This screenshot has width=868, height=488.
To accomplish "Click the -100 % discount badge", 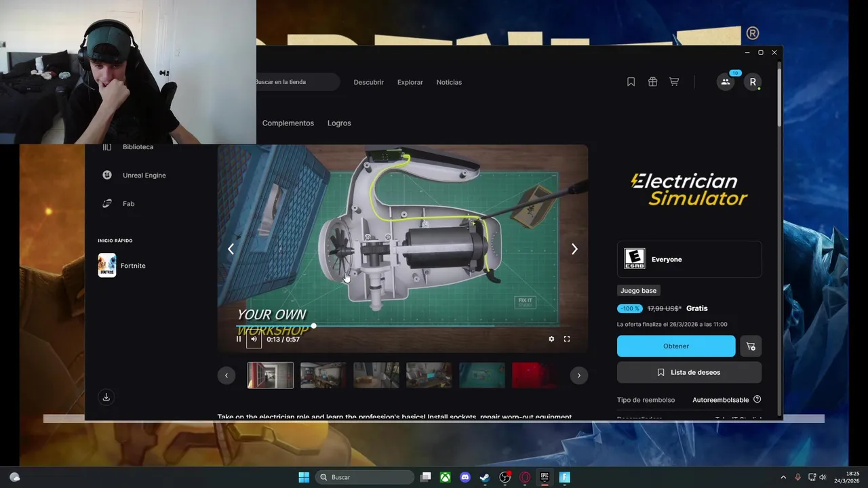I will coord(630,308).
